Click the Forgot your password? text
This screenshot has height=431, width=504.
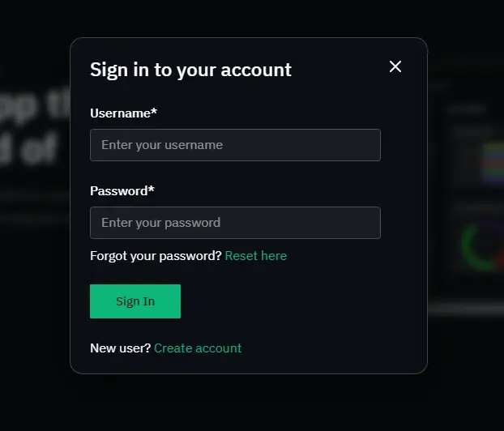156,256
